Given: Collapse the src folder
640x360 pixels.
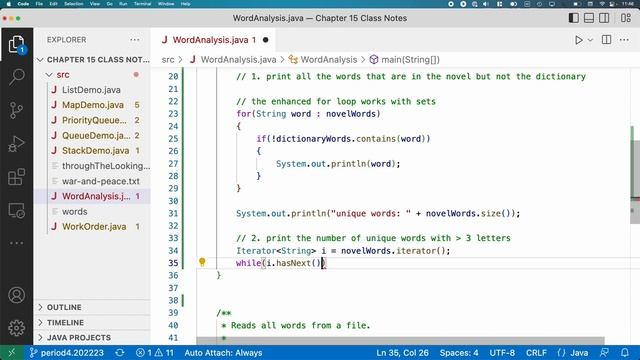Looking at the screenshot, I should pos(93,75).
